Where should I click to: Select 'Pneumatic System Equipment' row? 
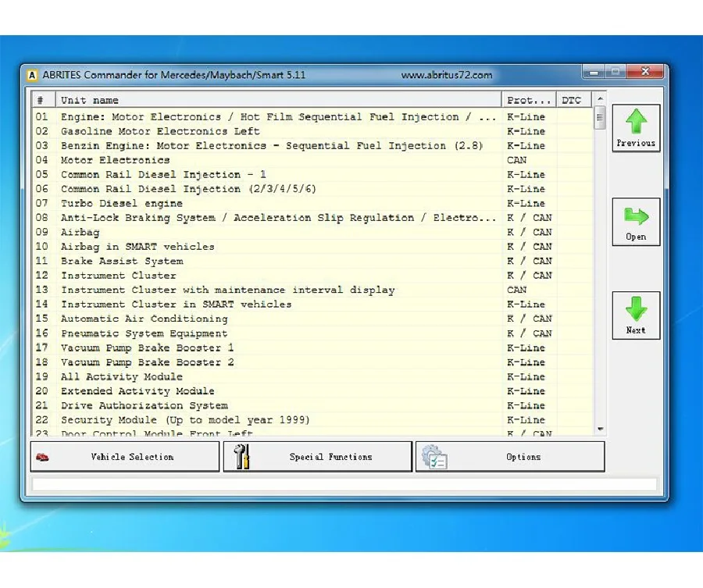tap(312, 333)
